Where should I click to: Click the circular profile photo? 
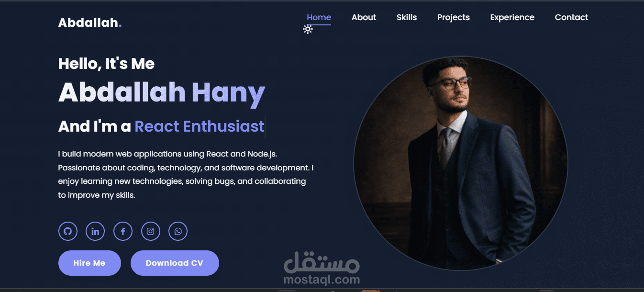pyautogui.click(x=461, y=163)
